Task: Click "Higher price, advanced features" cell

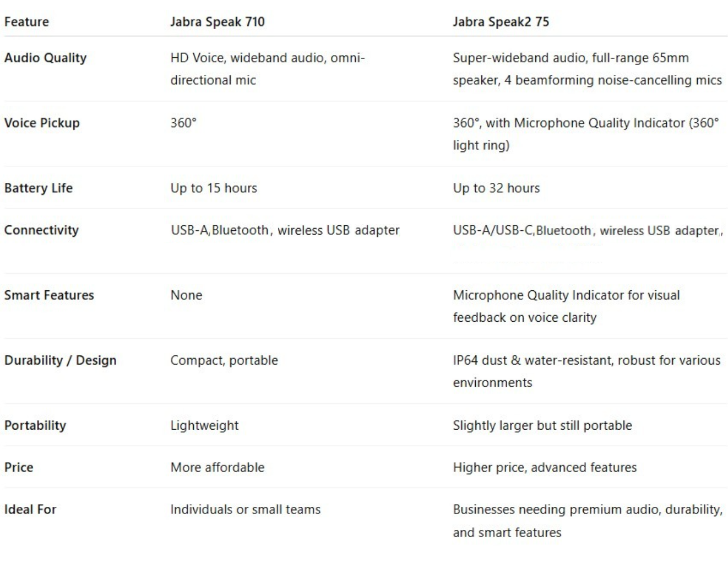Action: point(544,467)
